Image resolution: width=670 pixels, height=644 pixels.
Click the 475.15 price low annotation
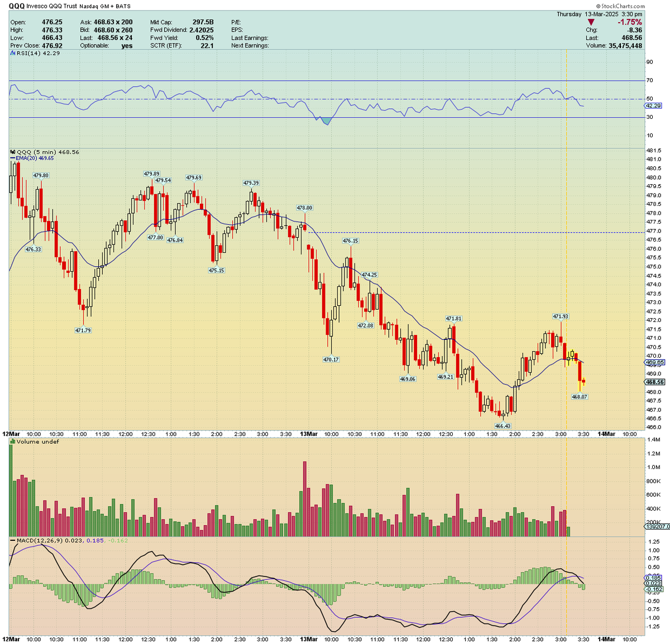pyautogui.click(x=217, y=270)
